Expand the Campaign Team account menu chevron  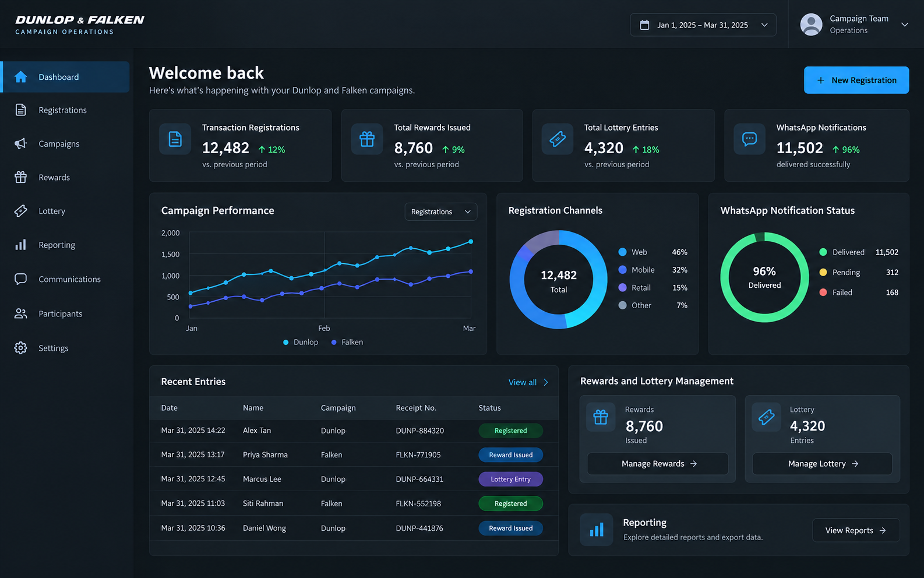click(x=905, y=24)
